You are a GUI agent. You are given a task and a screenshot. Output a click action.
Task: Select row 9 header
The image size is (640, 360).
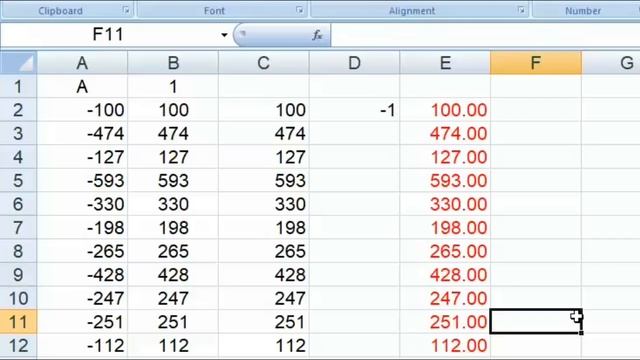[18, 275]
